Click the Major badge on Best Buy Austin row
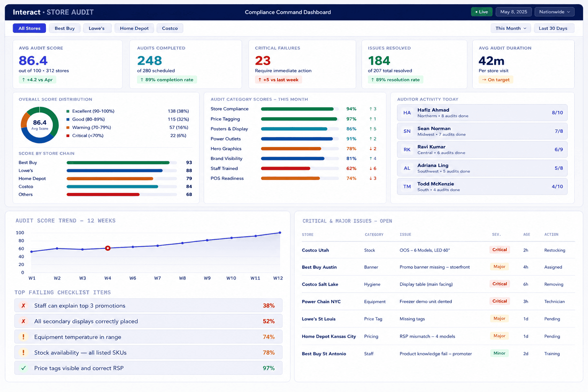Screen dimensions: 588x392 point(499,266)
